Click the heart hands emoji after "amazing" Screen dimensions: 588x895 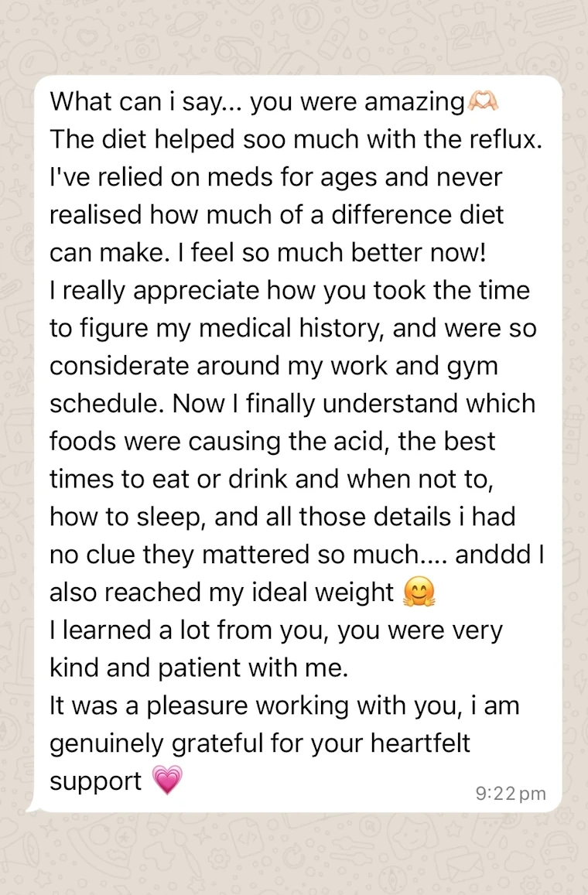484,101
